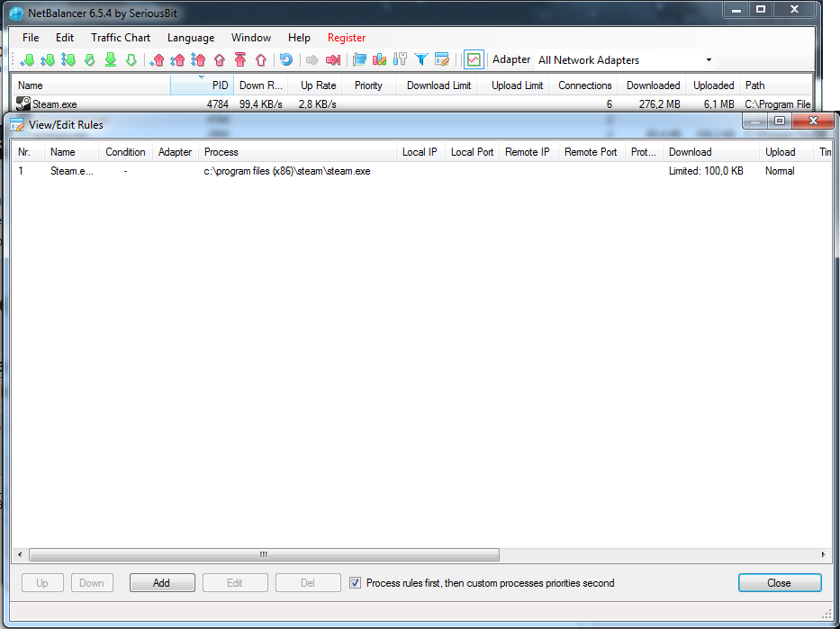Click the Del rule button

coord(308,583)
